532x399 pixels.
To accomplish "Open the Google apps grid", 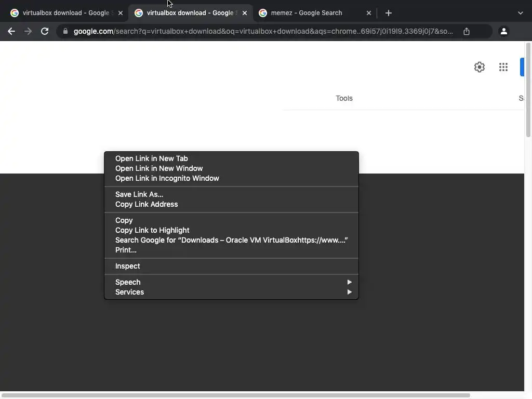I will (503, 67).
